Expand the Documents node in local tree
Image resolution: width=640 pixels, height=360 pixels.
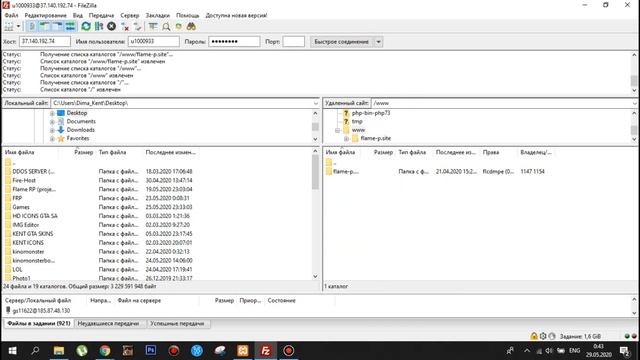point(52,122)
